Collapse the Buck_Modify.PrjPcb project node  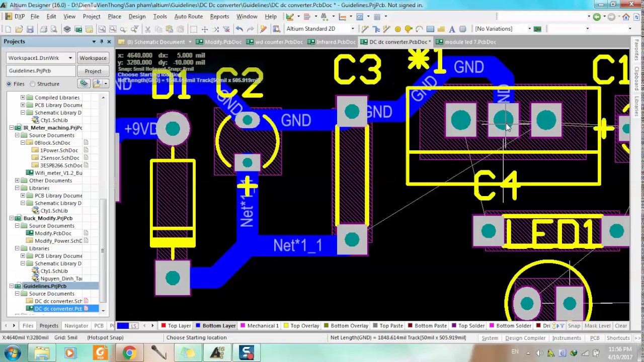tap(12, 218)
